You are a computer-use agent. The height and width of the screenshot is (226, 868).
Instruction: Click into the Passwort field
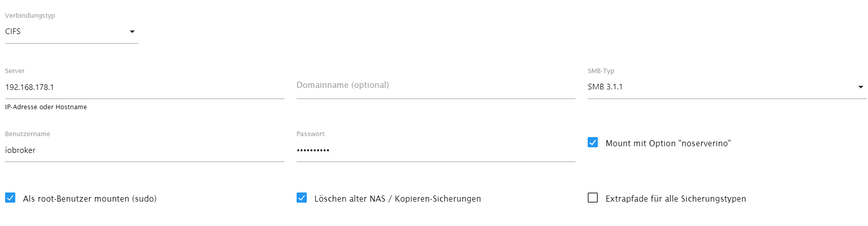click(x=436, y=150)
